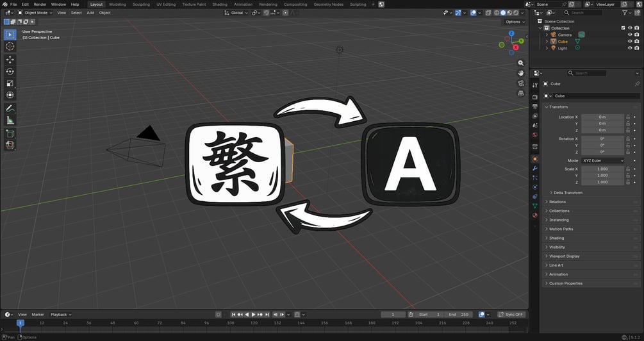Viewport: 644px width, 341px height.
Task: Disable Cube in renders camera icon
Action: click(636, 42)
